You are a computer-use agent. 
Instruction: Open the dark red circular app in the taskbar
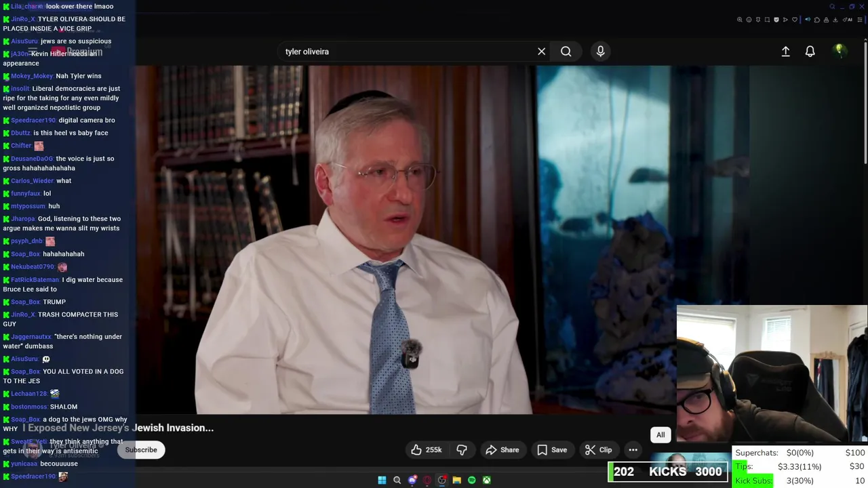427,481
